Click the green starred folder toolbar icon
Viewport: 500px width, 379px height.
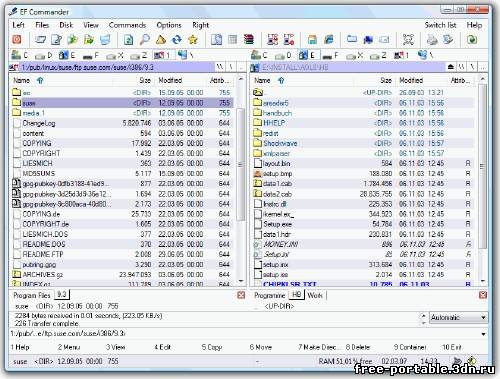[x=72, y=40]
